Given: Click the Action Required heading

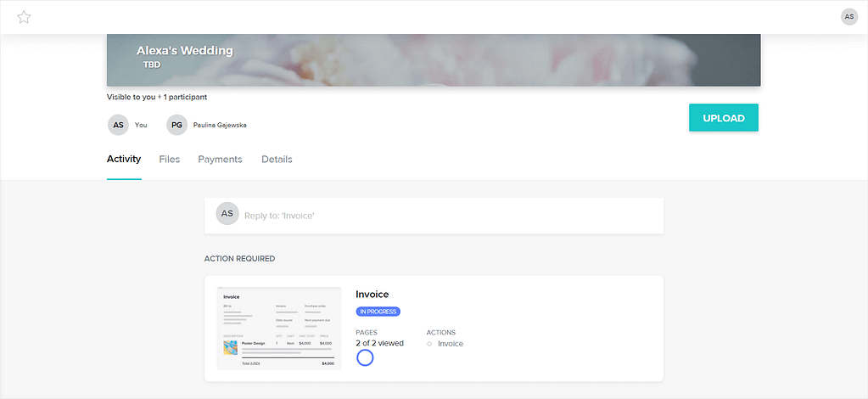Looking at the screenshot, I should point(239,259).
